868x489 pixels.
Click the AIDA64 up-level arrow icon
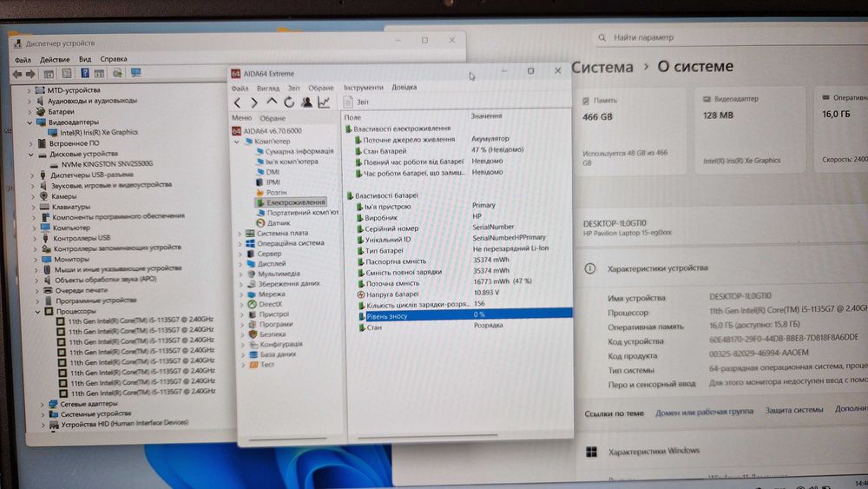tap(271, 102)
